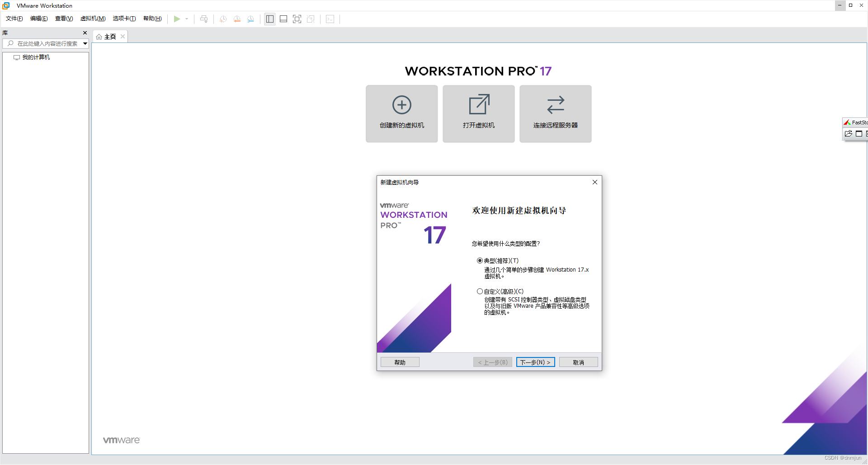This screenshot has height=465, width=868.
Task: Click FastStone capture window icon
Action: coord(859,134)
